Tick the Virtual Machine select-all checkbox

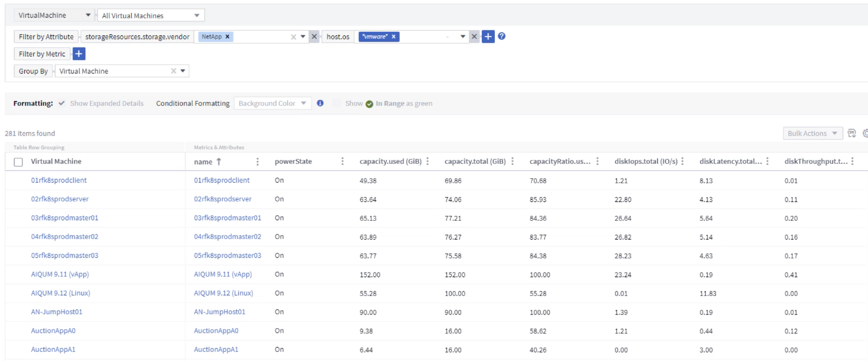(x=18, y=162)
